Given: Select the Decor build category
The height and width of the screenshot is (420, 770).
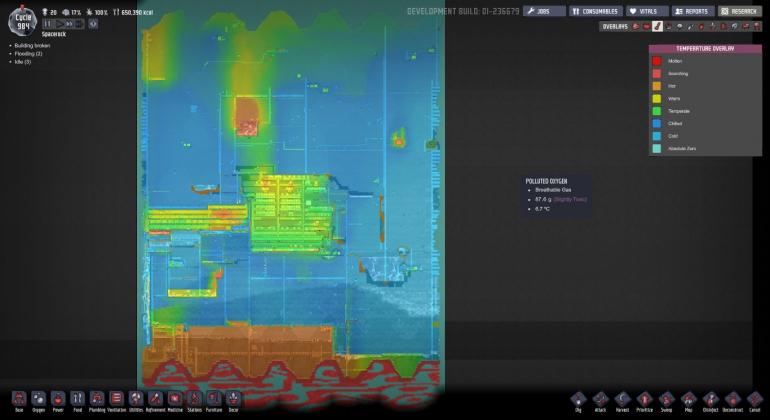Looking at the screenshot, I should pyautogui.click(x=233, y=399).
